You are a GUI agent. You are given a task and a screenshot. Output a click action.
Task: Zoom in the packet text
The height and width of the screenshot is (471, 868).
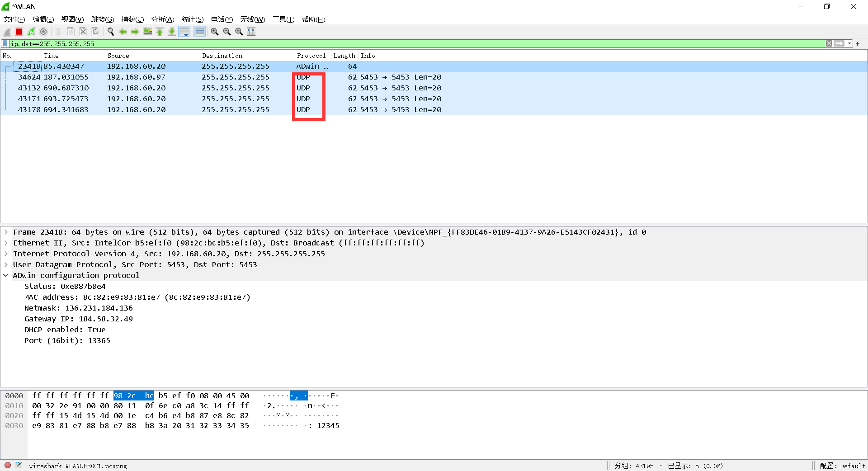click(x=215, y=32)
